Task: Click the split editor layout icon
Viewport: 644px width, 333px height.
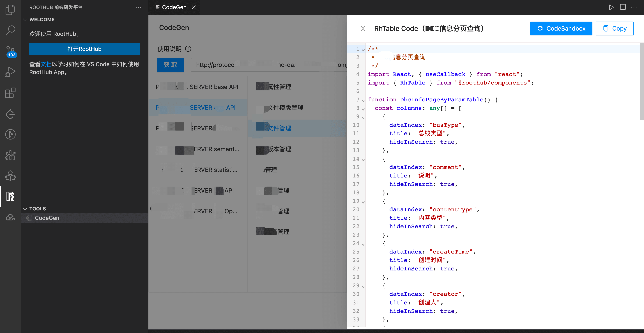Action: (x=623, y=7)
